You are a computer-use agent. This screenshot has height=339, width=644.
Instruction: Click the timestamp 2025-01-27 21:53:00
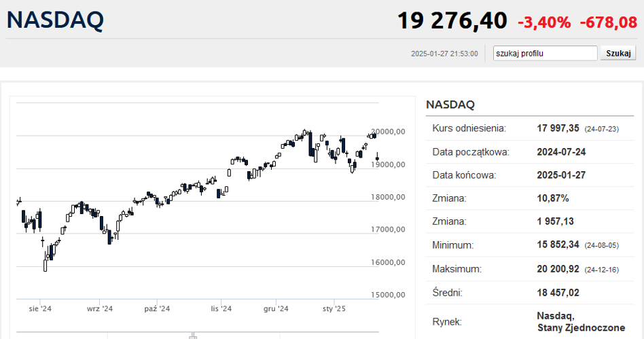point(444,54)
